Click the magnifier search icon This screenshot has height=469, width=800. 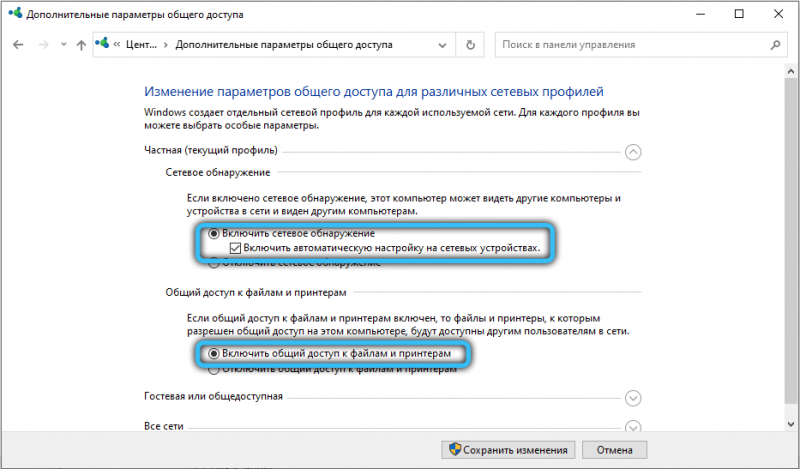[x=775, y=45]
